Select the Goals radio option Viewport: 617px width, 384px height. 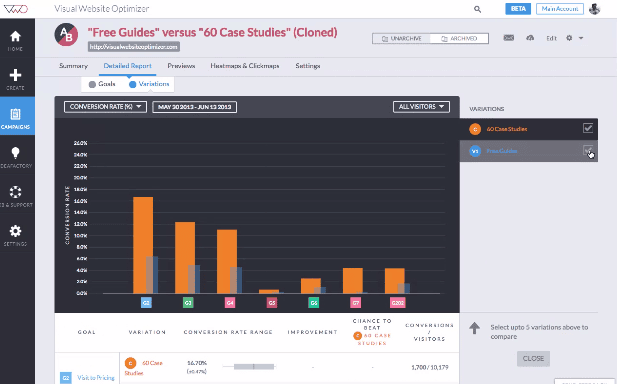[x=102, y=84]
